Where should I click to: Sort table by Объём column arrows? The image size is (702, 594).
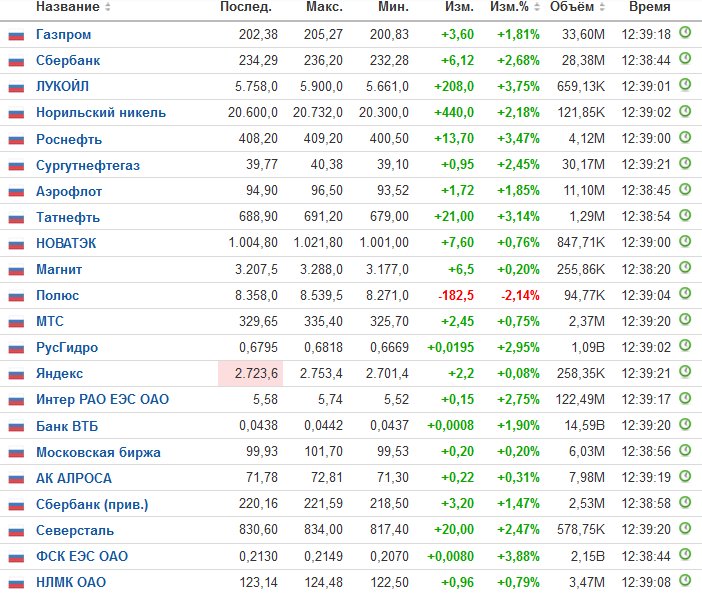[x=602, y=7]
